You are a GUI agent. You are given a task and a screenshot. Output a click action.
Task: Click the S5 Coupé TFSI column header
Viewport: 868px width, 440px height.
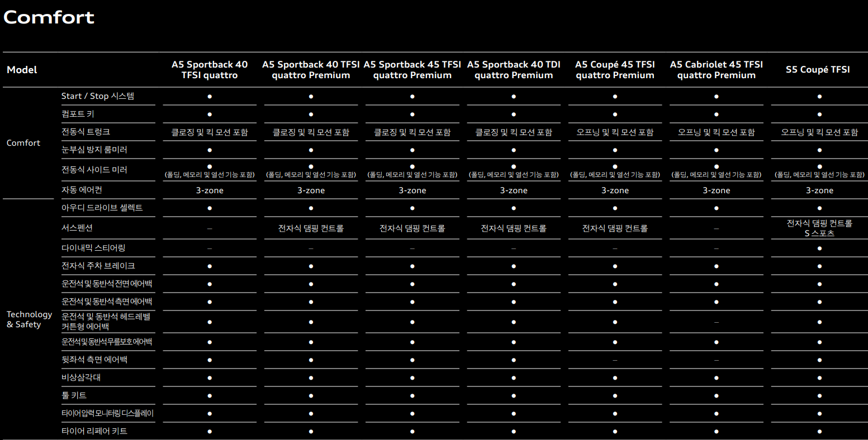818,70
